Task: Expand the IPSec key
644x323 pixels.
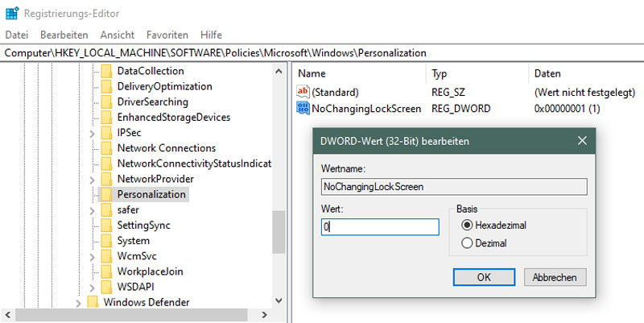Action: pyautogui.click(x=93, y=134)
